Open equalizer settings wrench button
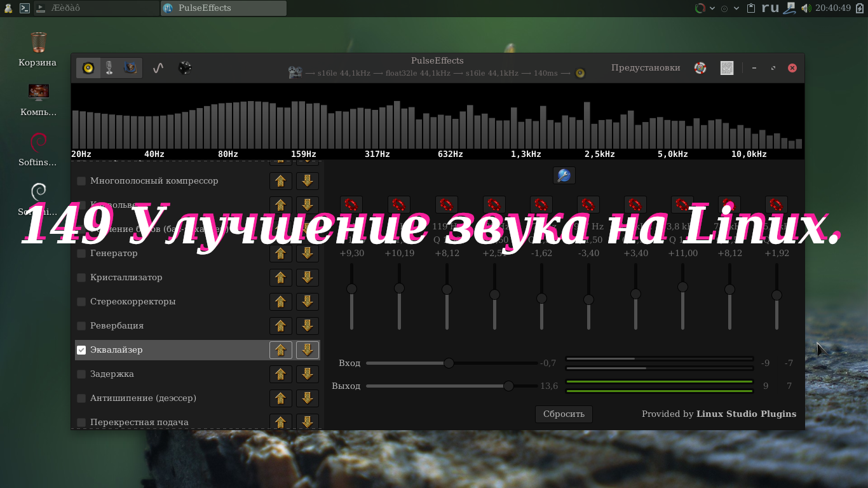 coord(564,175)
